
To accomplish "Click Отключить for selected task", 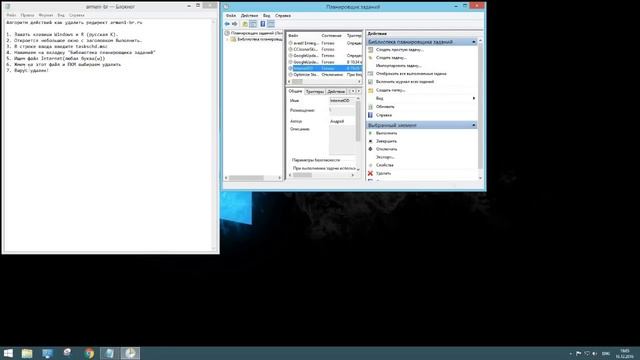I will (x=386, y=149).
